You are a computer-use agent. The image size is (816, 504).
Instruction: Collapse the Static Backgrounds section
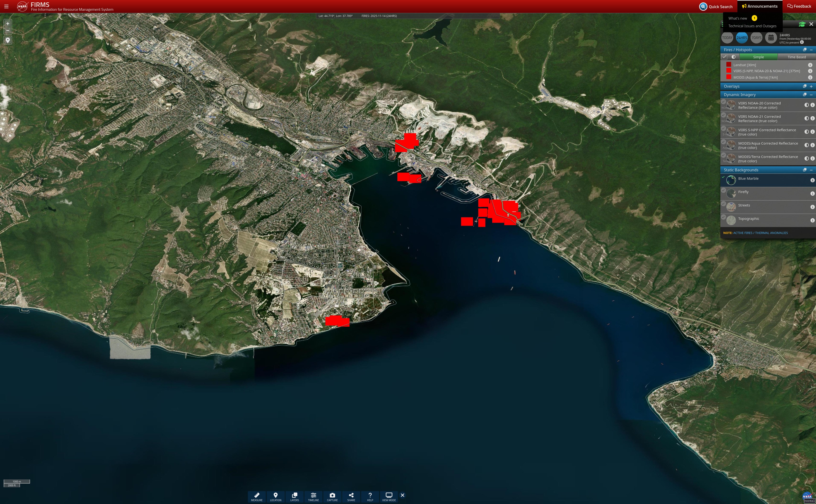811,170
